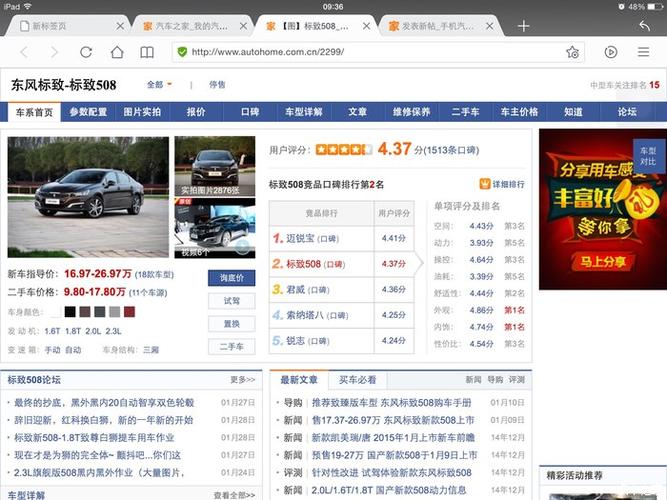The image size is (667, 500).
Task: Tap the user rating stars
Action: click(344, 149)
